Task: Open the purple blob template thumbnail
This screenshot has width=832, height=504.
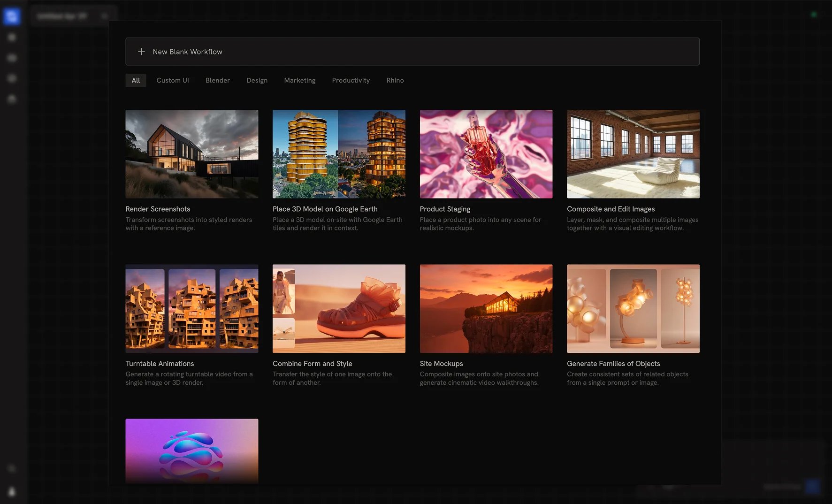Action: [192, 451]
